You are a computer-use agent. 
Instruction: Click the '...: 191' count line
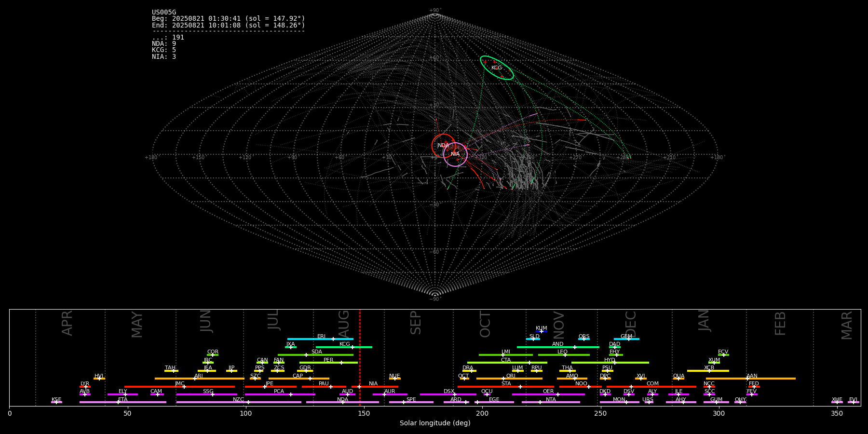click(x=168, y=38)
